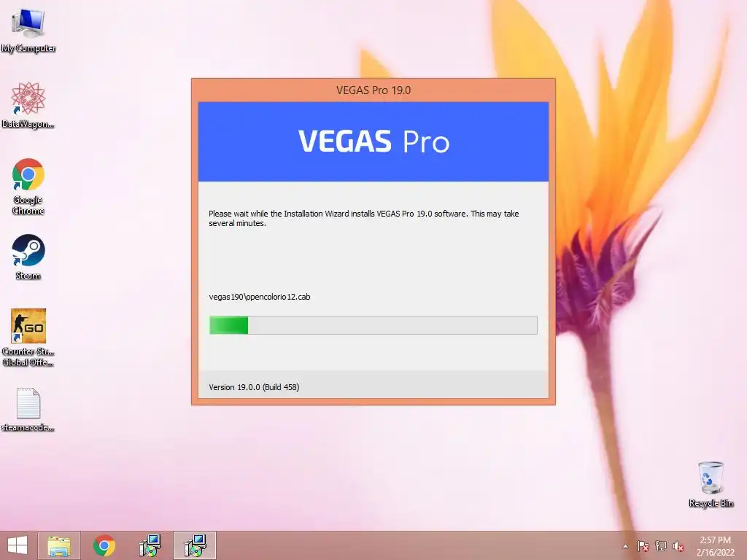
Task: Open the Windows Start button
Action: tap(18, 545)
